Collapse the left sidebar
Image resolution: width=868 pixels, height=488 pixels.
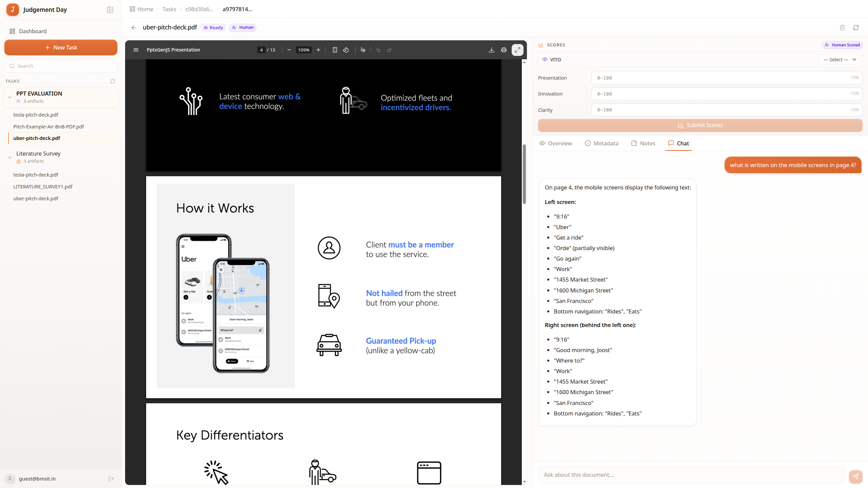(110, 9)
